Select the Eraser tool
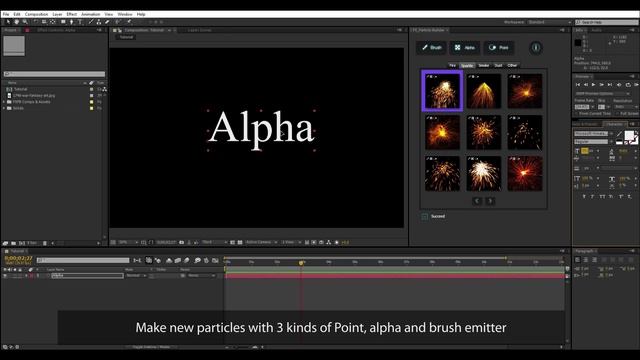Screen dimensions: 640x360 [x=107, y=22]
